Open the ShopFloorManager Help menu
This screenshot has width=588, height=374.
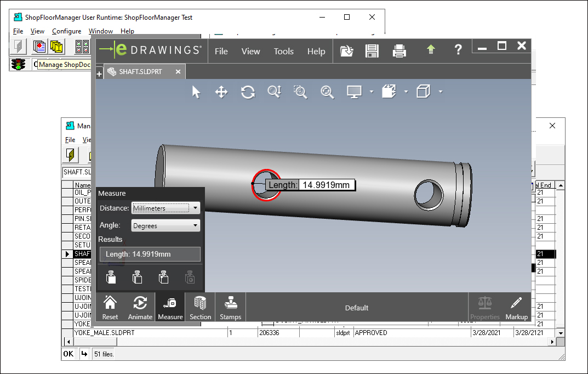pyautogui.click(x=127, y=31)
